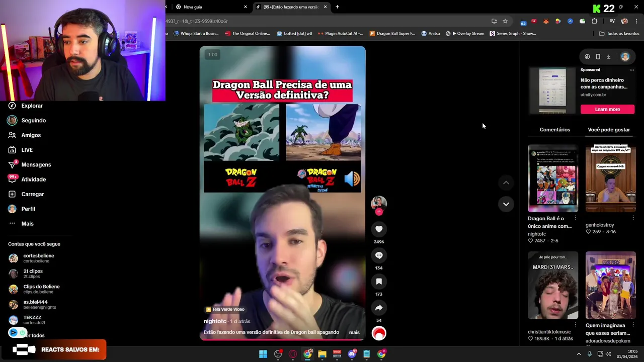Go to previous video with up arrow
This screenshot has width=644, height=362.
506,183
